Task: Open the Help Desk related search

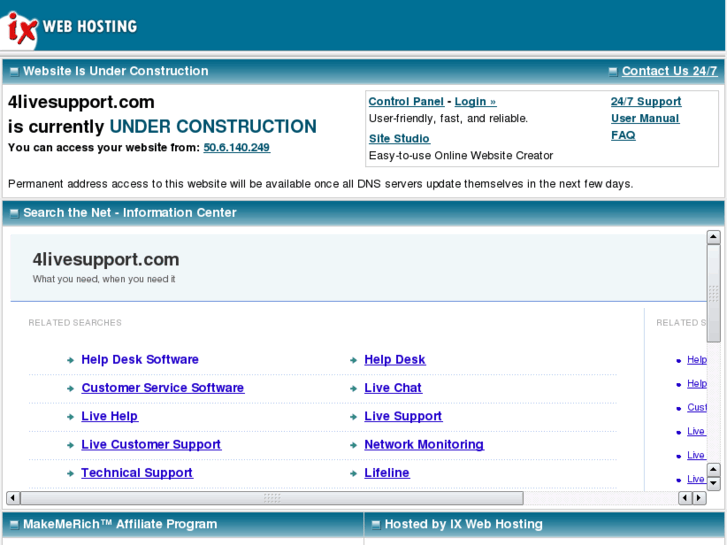Action: click(395, 359)
